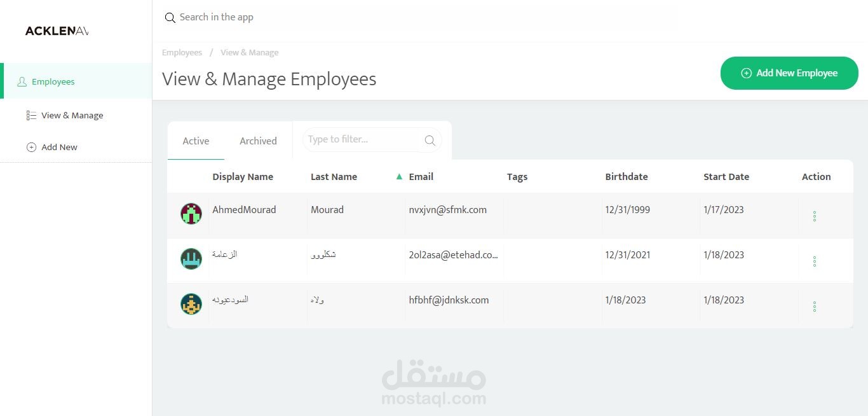The height and width of the screenshot is (416, 868).
Task: Click the search magnifier icon in top bar
Action: click(170, 18)
